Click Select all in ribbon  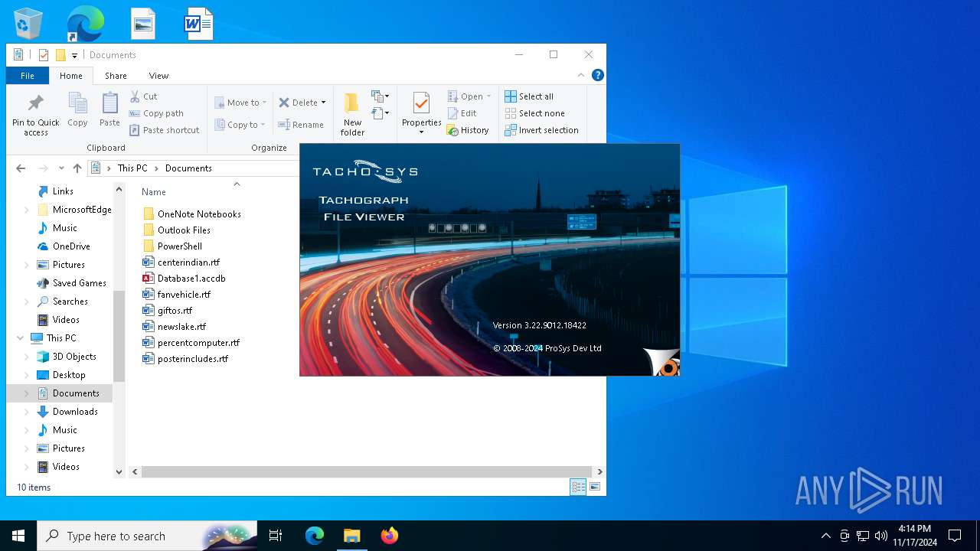pyautogui.click(x=529, y=96)
